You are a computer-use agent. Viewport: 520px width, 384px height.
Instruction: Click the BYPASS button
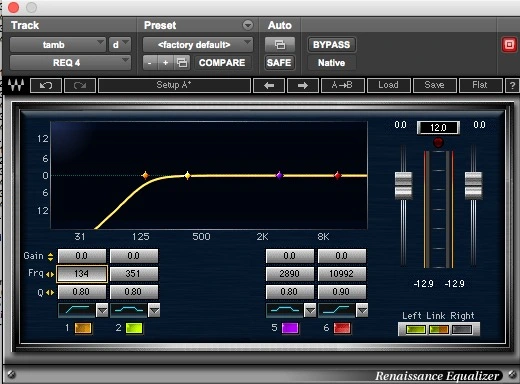coord(331,45)
